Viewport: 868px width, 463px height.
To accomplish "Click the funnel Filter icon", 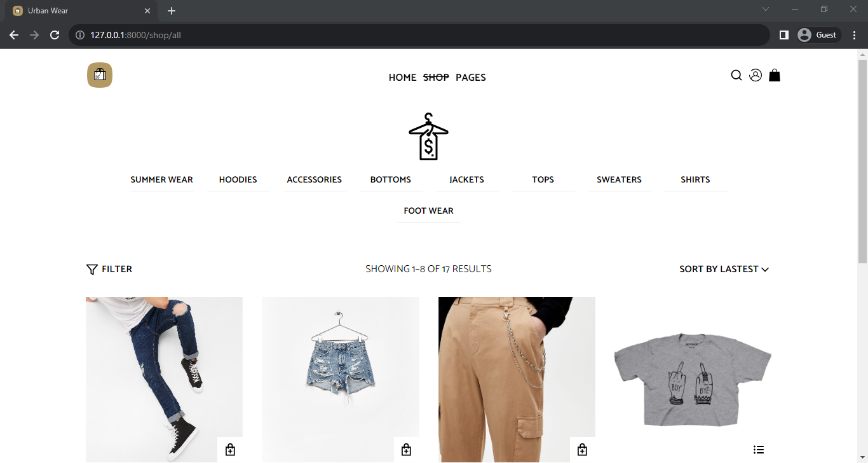I will point(92,269).
